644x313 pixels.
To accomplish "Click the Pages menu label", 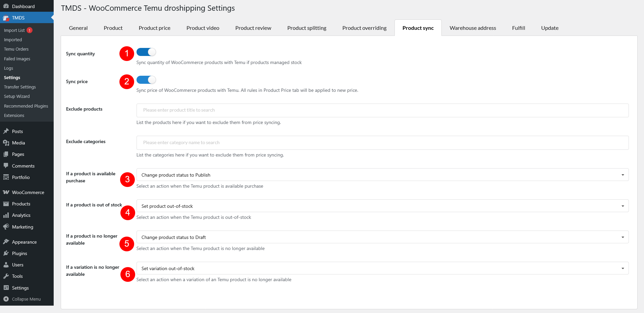I will click(x=18, y=154).
